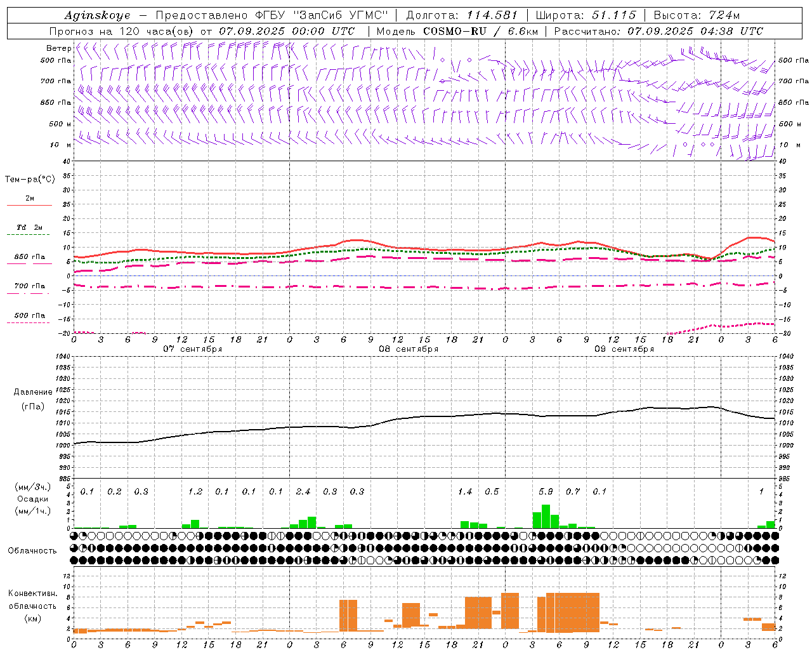
Task: Click the precipitation value "1.2"
Action: pyautogui.click(x=195, y=491)
